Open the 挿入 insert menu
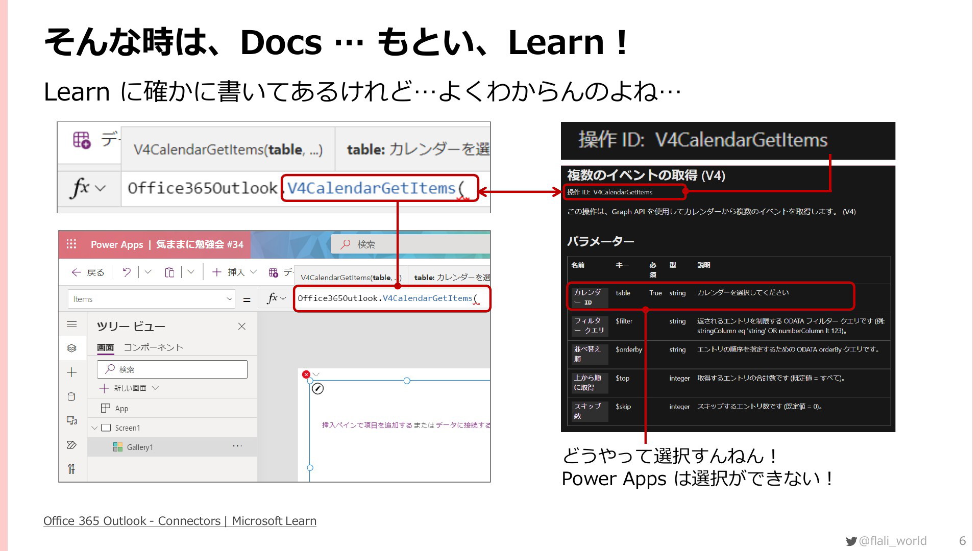Image resolution: width=980 pixels, height=551 pixels. click(234, 272)
